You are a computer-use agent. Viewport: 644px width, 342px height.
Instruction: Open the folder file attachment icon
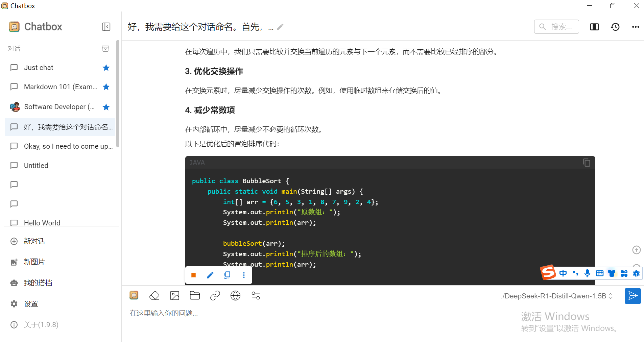click(x=195, y=296)
